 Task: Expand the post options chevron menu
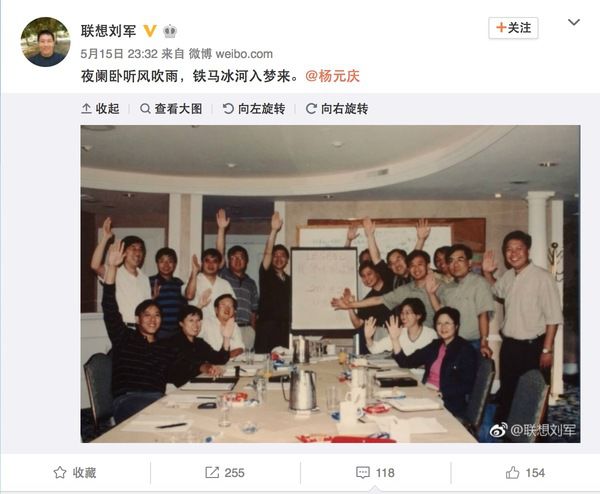(x=574, y=22)
